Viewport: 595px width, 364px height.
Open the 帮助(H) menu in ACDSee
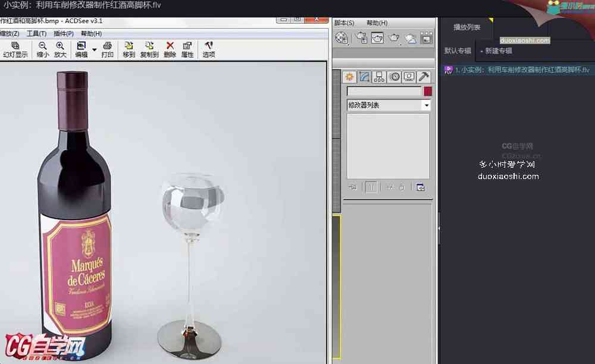[91, 33]
